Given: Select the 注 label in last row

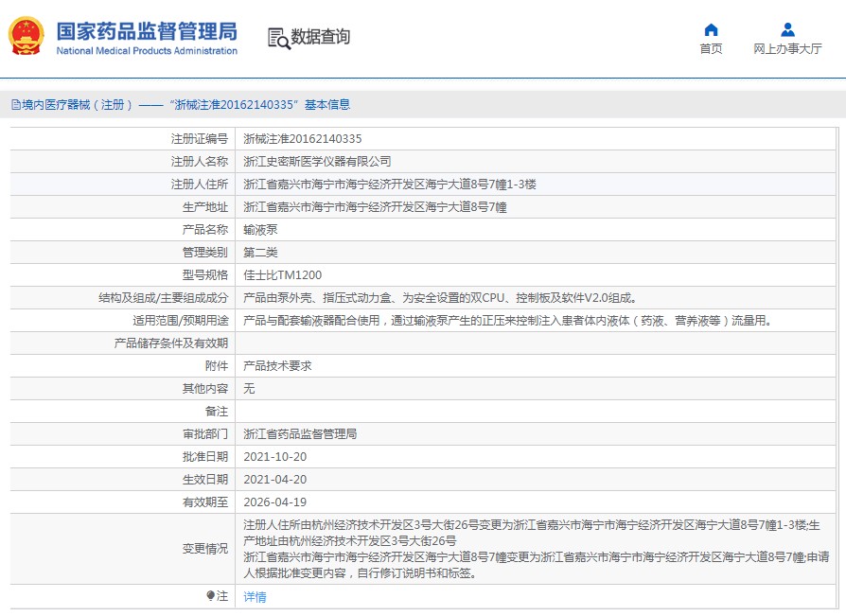Looking at the screenshot, I should coord(222,595).
